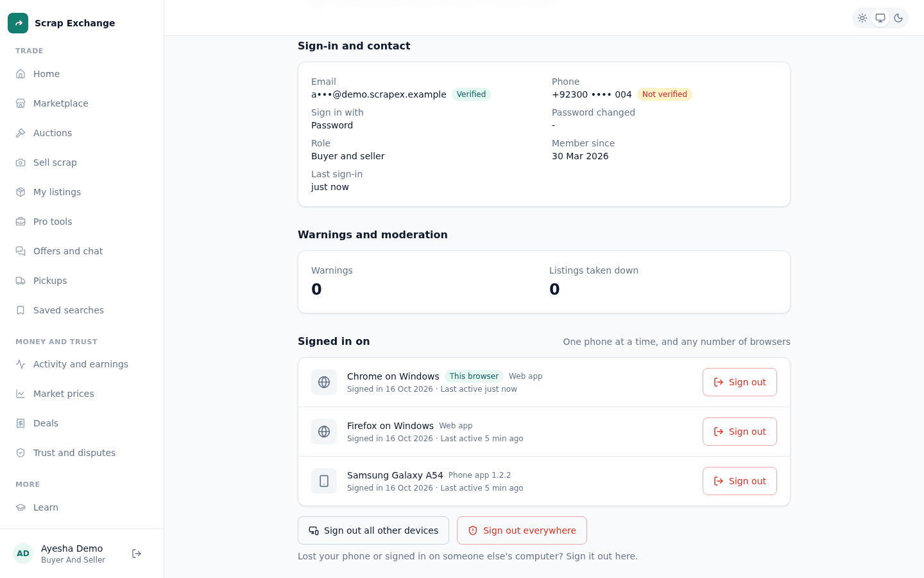
Task: Click the Pro tools briefcase icon
Action: tap(21, 222)
